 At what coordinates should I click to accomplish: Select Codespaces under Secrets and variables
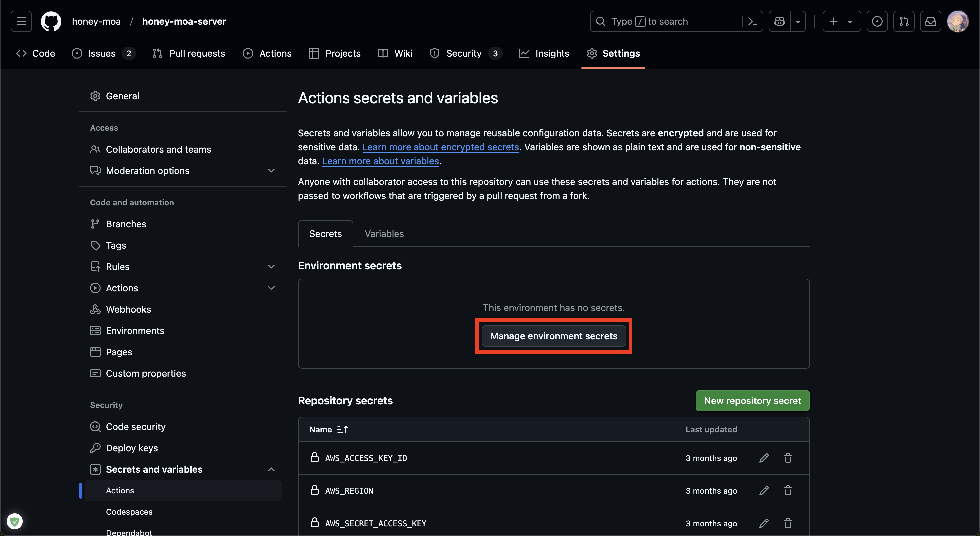coord(183,512)
